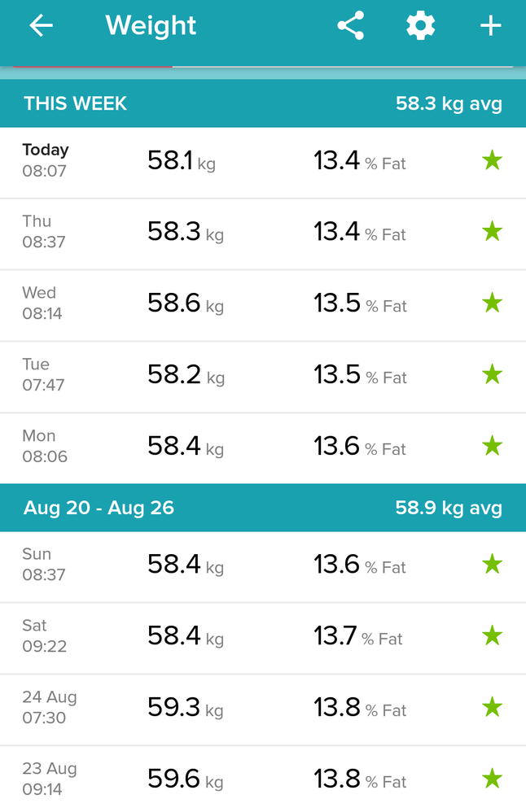Open Tuesday 07:47 weight entry
The image size is (526, 812).
click(x=263, y=377)
